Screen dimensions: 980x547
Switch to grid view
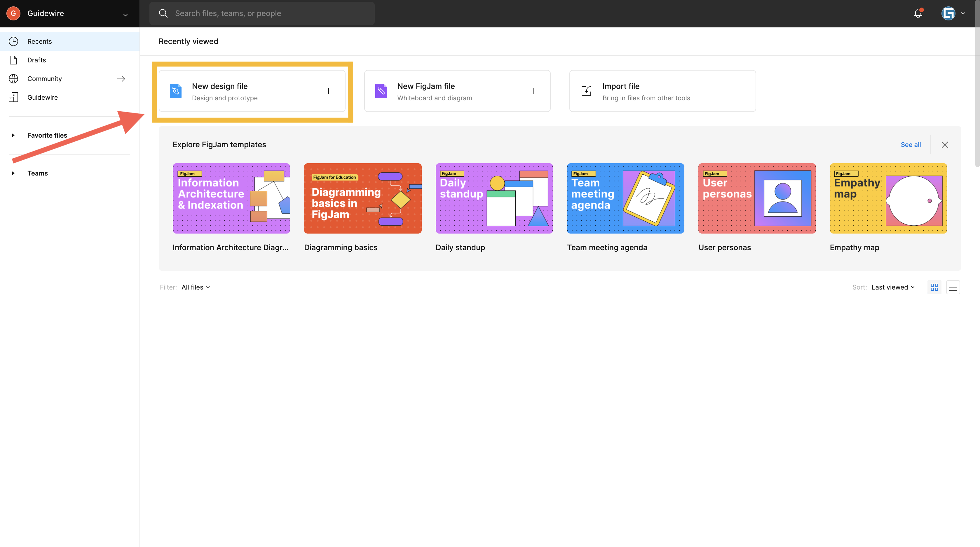coord(934,287)
